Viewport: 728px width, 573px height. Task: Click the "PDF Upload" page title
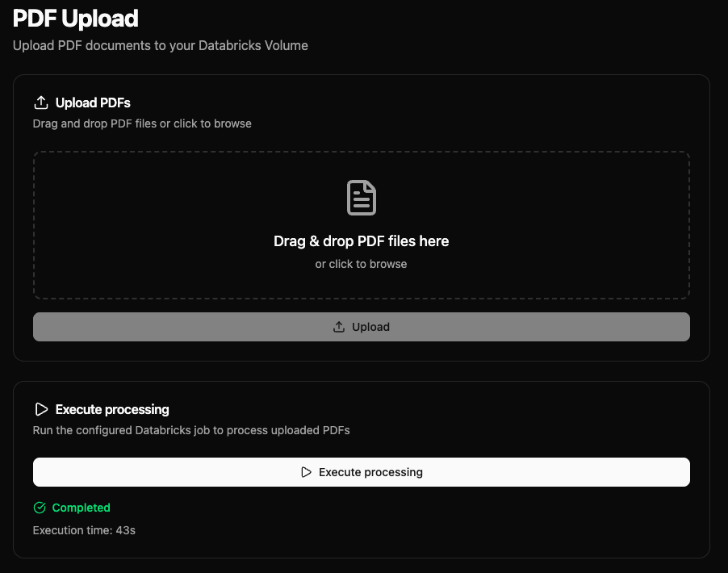tap(75, 18)
